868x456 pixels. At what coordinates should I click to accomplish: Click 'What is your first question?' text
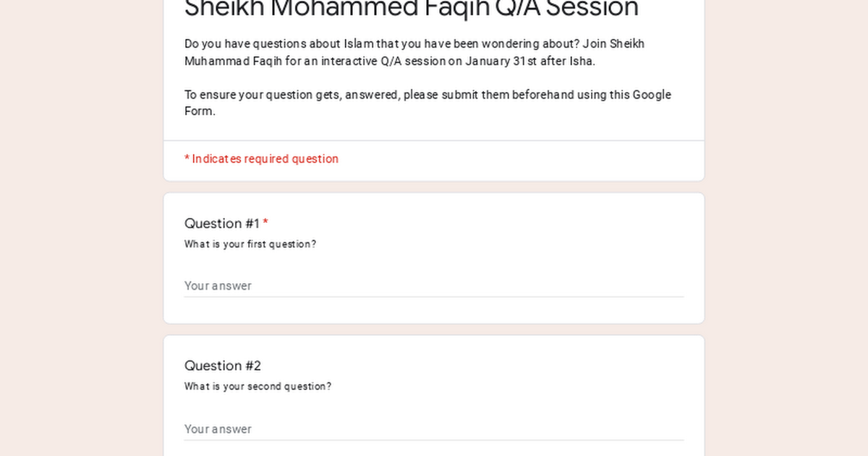[x=250, y=245]
